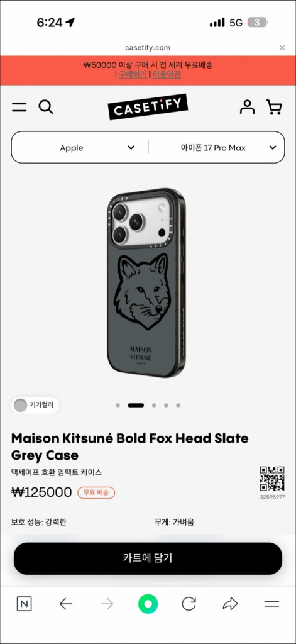The image size is (296, 644).
Task: Go back with the browser arrow
Action: click(66, 604)
